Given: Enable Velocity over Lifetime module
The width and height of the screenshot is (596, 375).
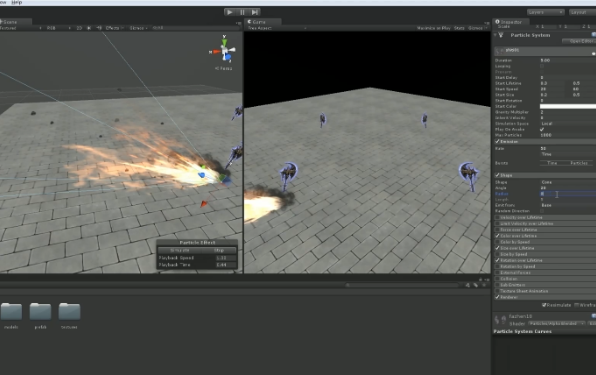Looking at the screenshot, I should point(497,218).
